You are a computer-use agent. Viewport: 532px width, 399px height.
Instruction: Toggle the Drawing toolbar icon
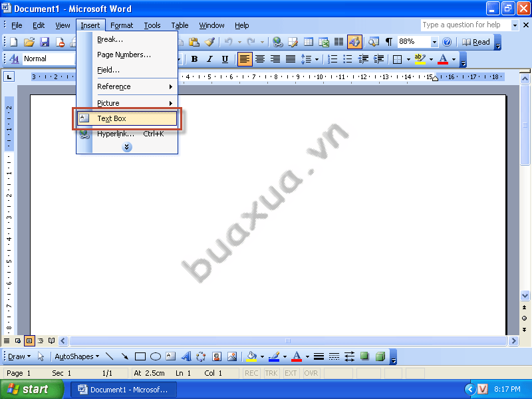pyautogui.click(x=354, y=42)
